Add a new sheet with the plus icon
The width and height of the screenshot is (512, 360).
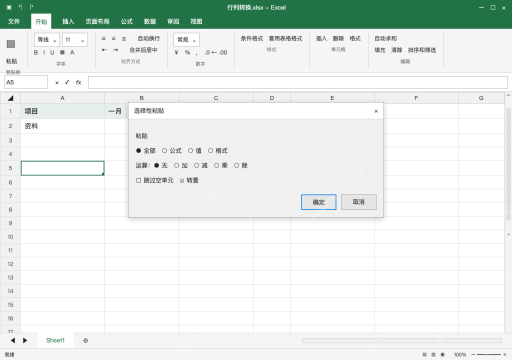pos(86,340)
